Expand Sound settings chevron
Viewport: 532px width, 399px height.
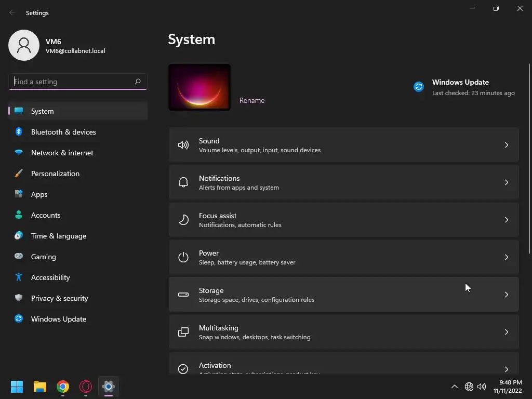pyautogui.click(x=506, y=145)
